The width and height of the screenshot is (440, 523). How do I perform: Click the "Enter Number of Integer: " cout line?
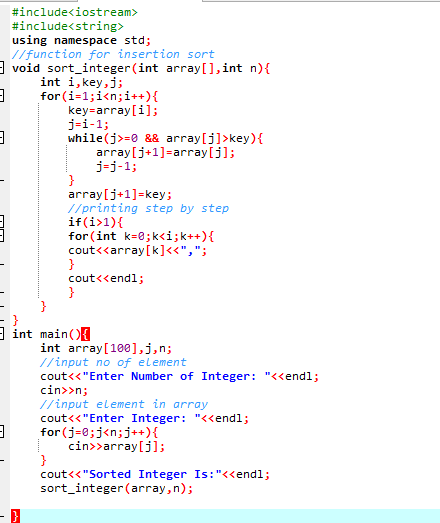[x=179, y=377]
